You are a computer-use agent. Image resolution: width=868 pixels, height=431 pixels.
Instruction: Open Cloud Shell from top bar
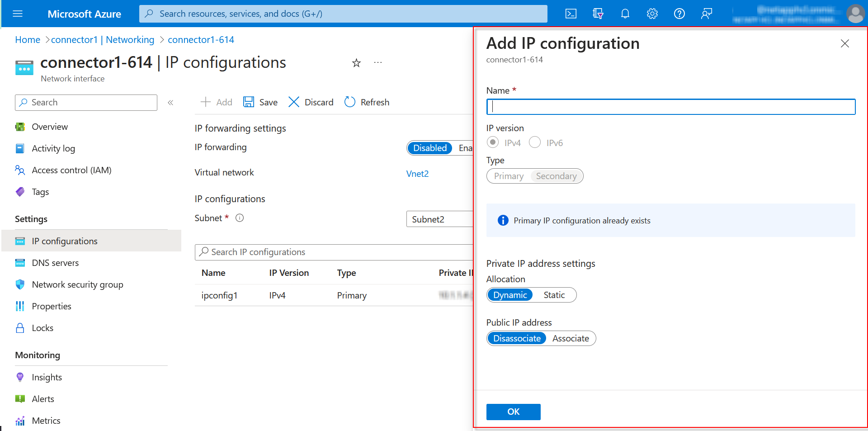pyautogui.click(x=571, y=14)
